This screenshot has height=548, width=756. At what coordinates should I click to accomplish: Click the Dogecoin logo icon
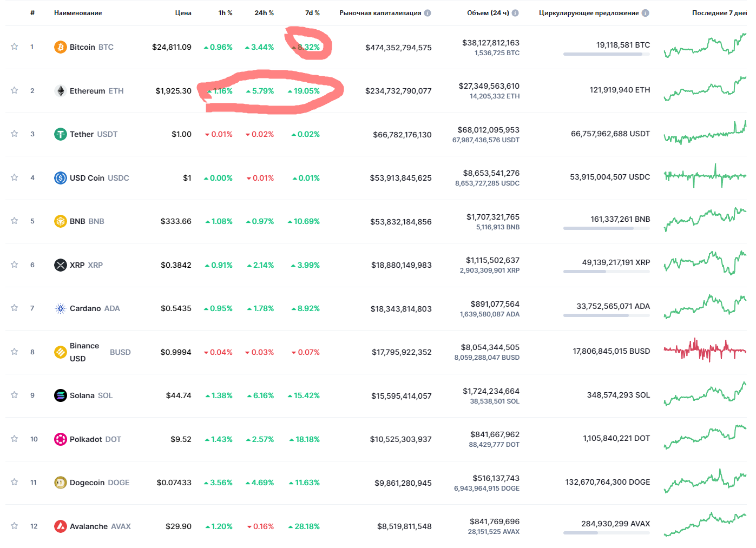[61, 483]
